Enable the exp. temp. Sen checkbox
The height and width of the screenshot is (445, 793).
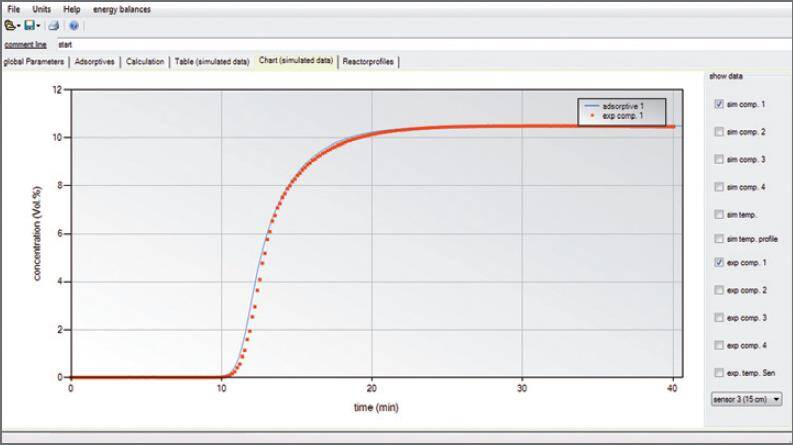point(721,372)
